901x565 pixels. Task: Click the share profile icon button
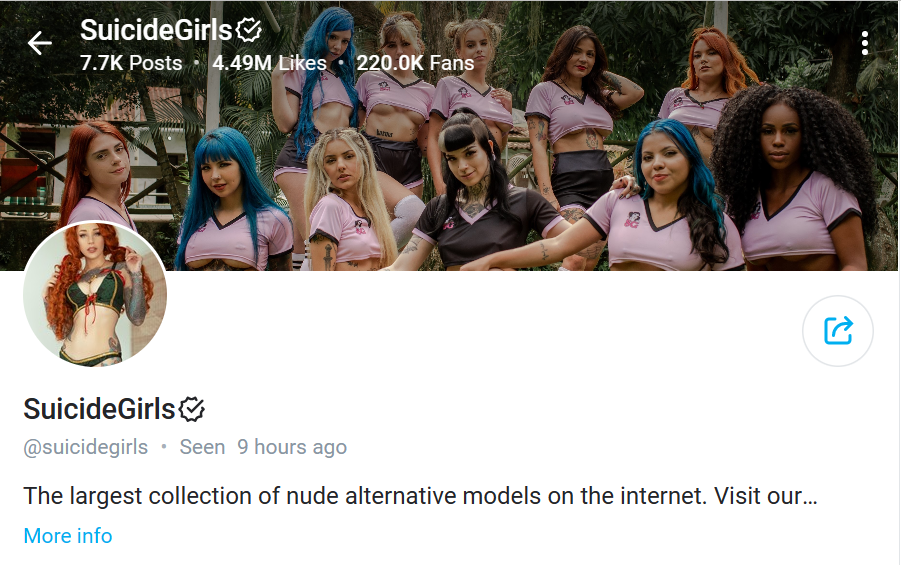[x=838, y=331]
